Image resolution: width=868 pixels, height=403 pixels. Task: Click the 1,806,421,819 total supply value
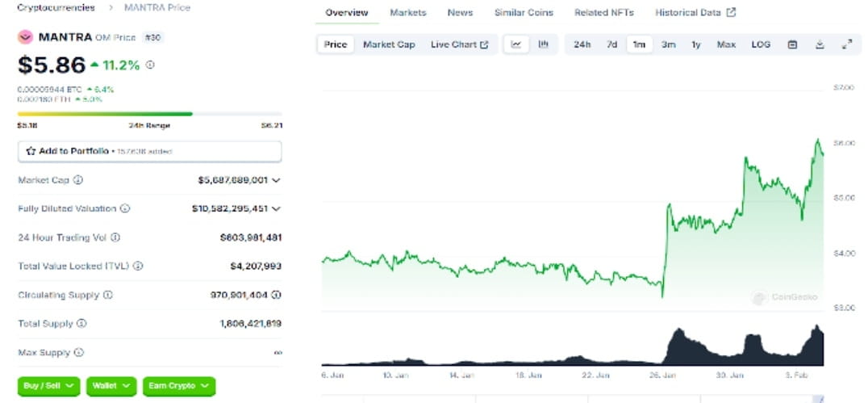(x=250, y=323)
